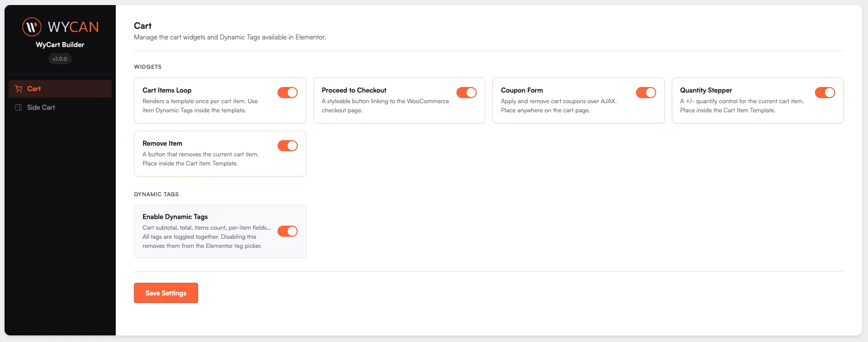Click the Cart Items Loop title
Screen dimensions: 868x342
(167, 90)
